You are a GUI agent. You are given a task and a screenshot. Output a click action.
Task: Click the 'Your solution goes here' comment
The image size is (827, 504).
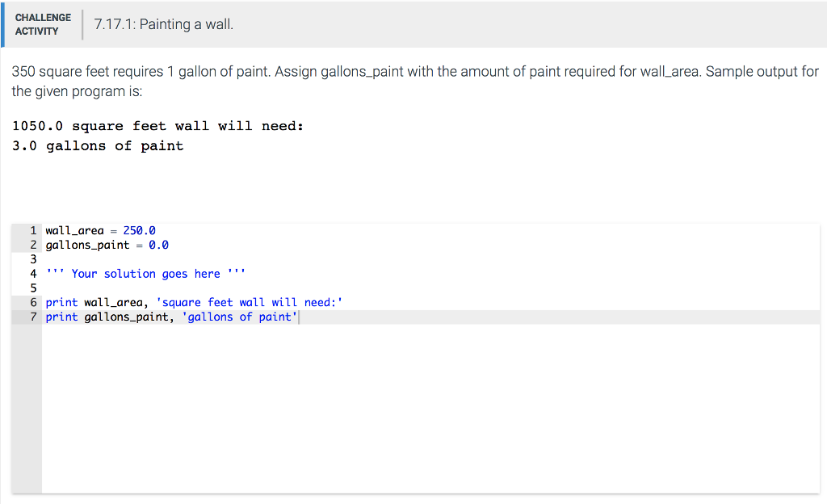click(x=145, y=273)
